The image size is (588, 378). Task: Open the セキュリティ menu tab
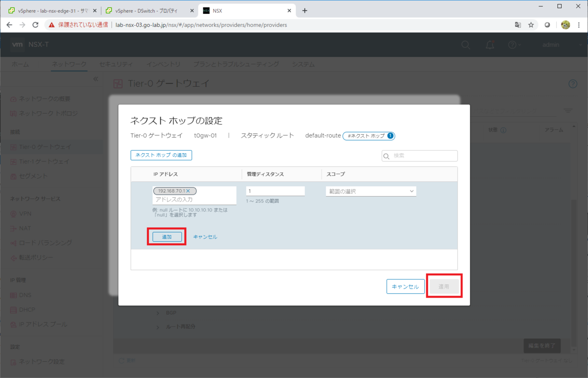point(116,64)
